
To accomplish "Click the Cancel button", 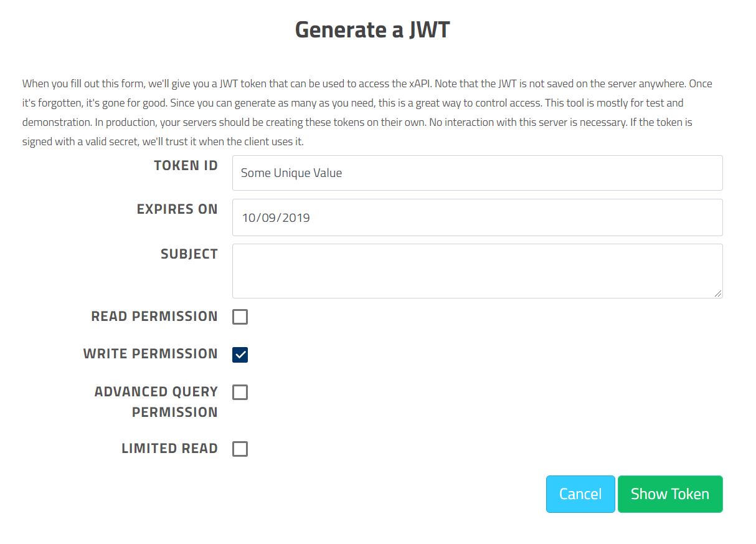I will tap(580, 494).
